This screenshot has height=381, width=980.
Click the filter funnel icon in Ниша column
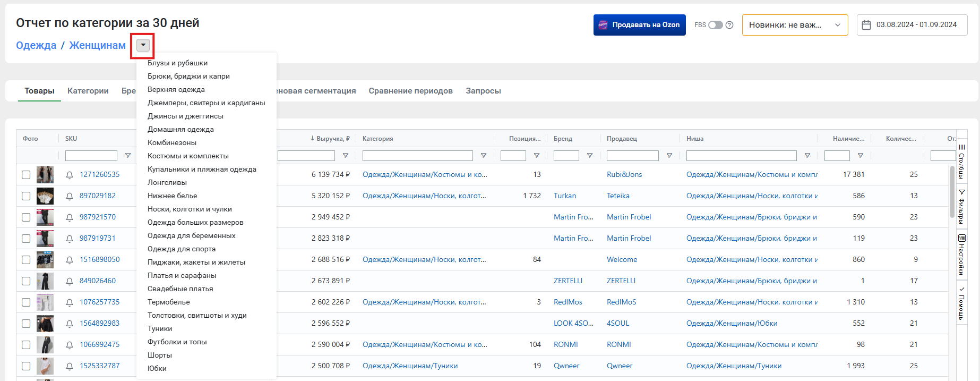pyautogui.click(x=807, y=156)
